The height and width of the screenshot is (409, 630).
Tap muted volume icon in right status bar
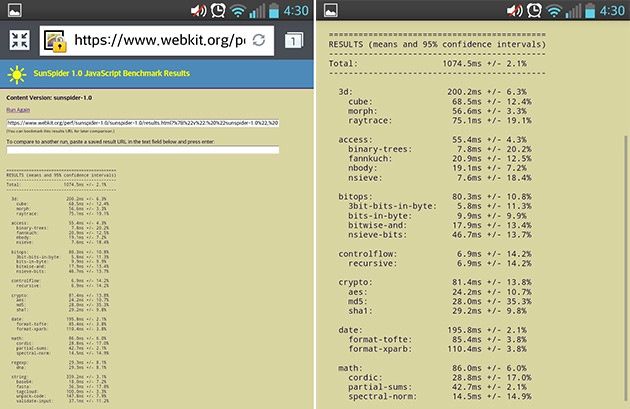tap(515, 10)
